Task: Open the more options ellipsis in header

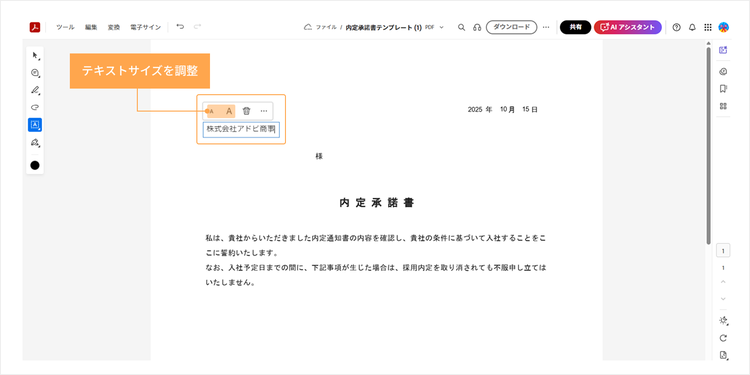Action: tap(546, 27)
